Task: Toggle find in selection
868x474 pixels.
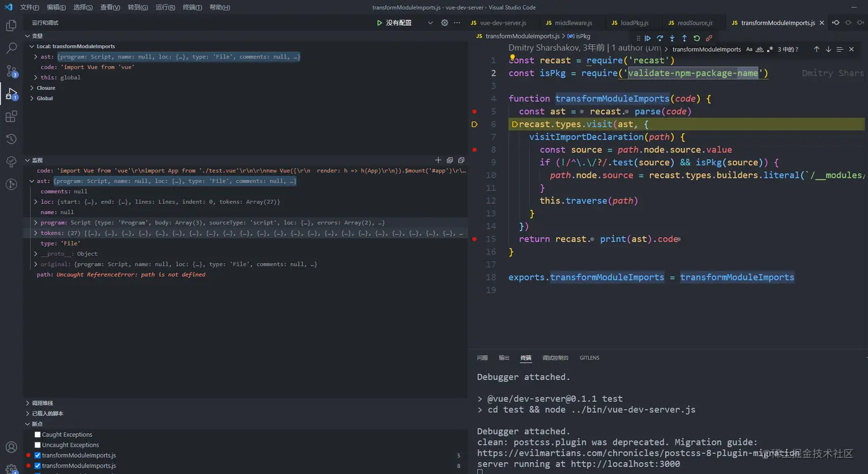Action: point(839,49)
